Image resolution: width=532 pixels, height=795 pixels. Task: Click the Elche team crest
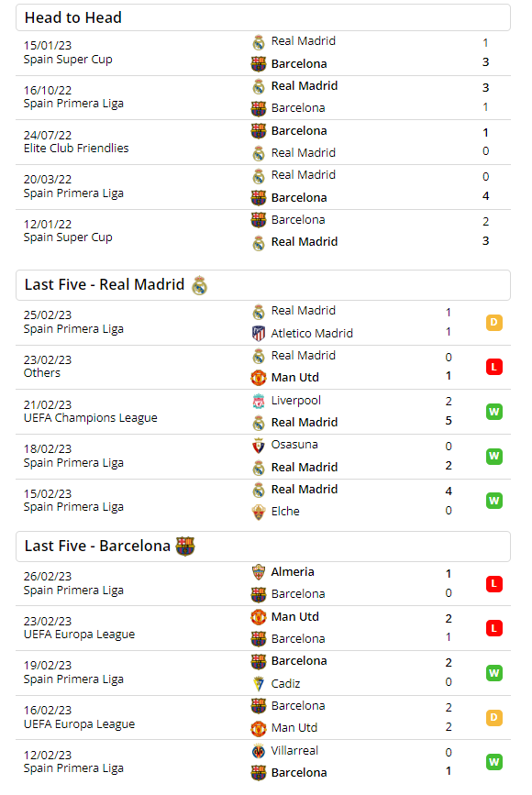(259, 512)
